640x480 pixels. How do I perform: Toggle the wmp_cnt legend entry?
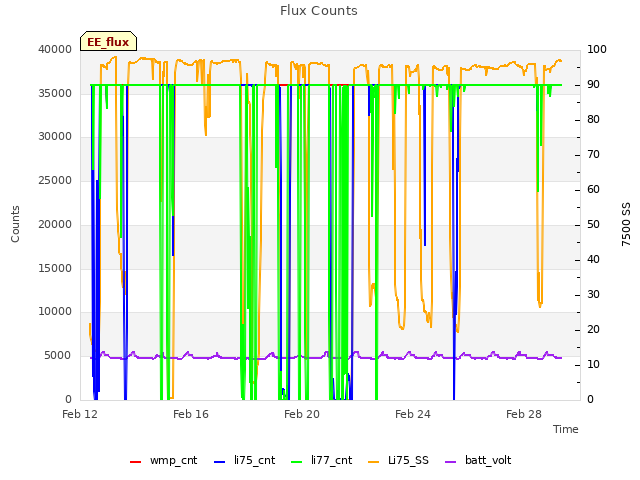(x=163, y=460)
